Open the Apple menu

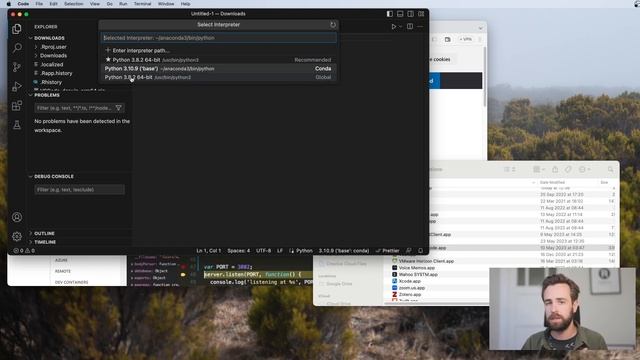click(9, 4)
